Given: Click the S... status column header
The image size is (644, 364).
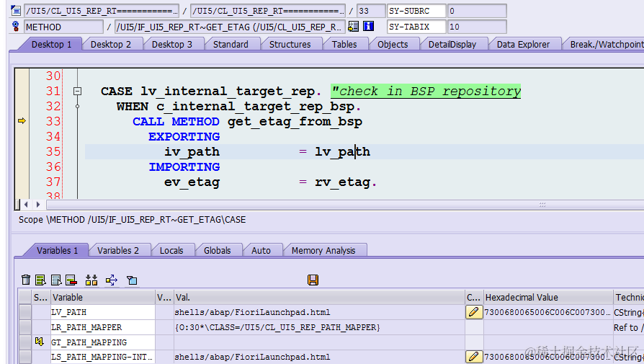Looking at the screenshot, I should click(40, 298).
